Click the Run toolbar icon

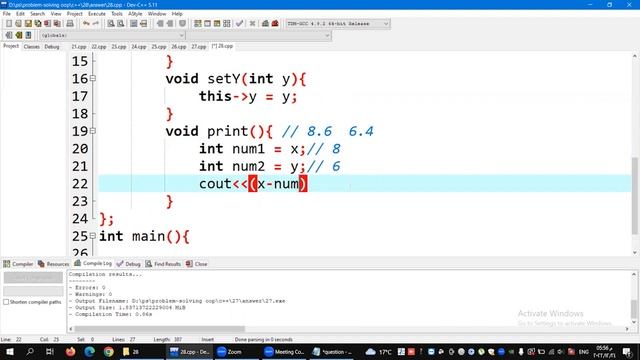click(x=207, y=24)
